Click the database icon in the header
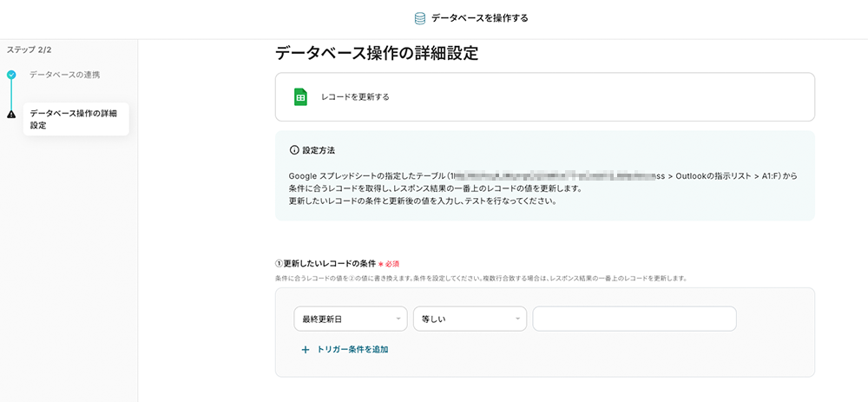Viewport: 868px width, 402px height. click(x=420, y=18)
